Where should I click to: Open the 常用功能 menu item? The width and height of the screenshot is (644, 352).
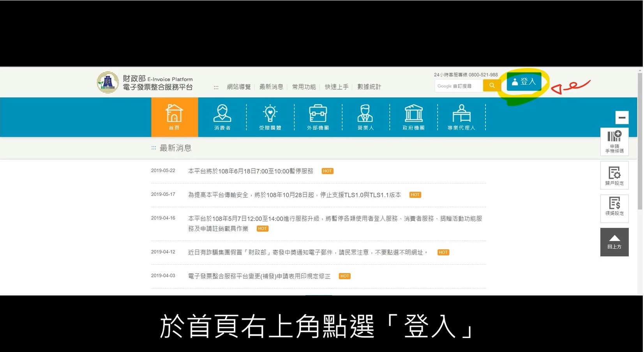click(x=304, y=87)
